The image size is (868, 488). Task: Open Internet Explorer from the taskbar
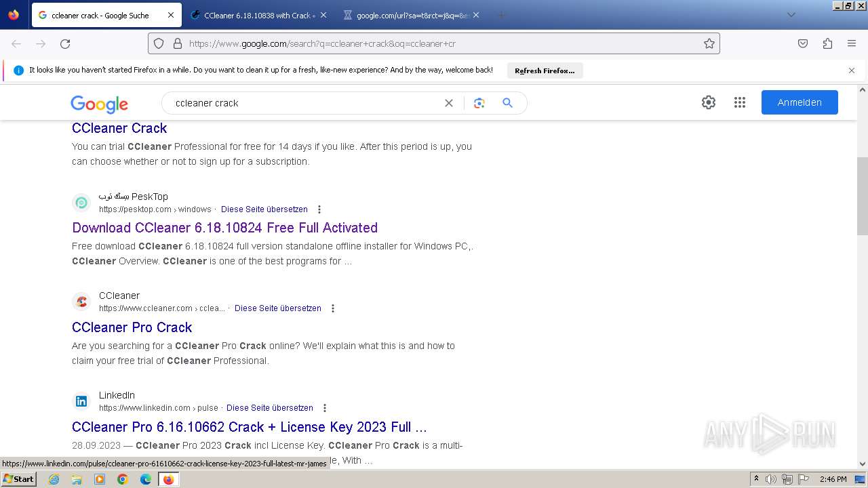54,479
